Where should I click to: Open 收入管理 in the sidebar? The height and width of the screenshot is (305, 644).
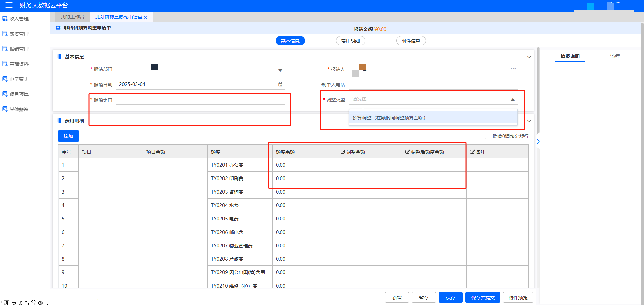pos(19,19)
